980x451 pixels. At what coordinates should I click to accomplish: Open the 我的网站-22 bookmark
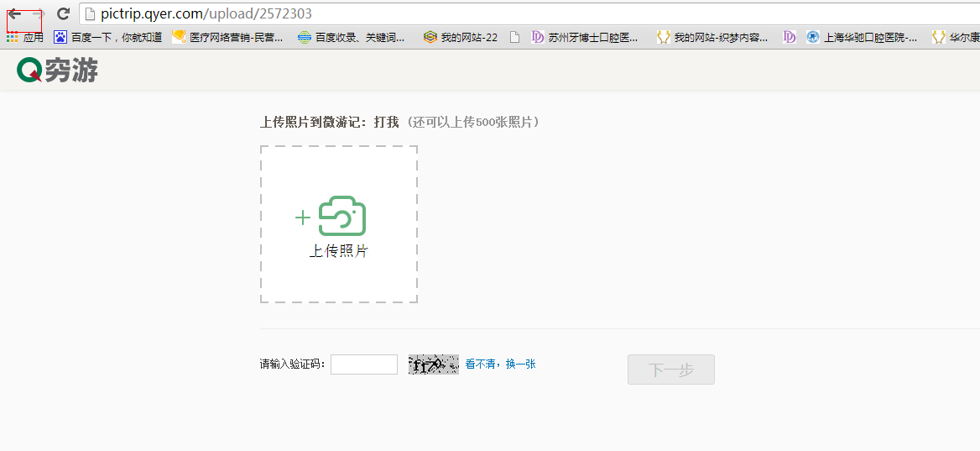(461, 37)
